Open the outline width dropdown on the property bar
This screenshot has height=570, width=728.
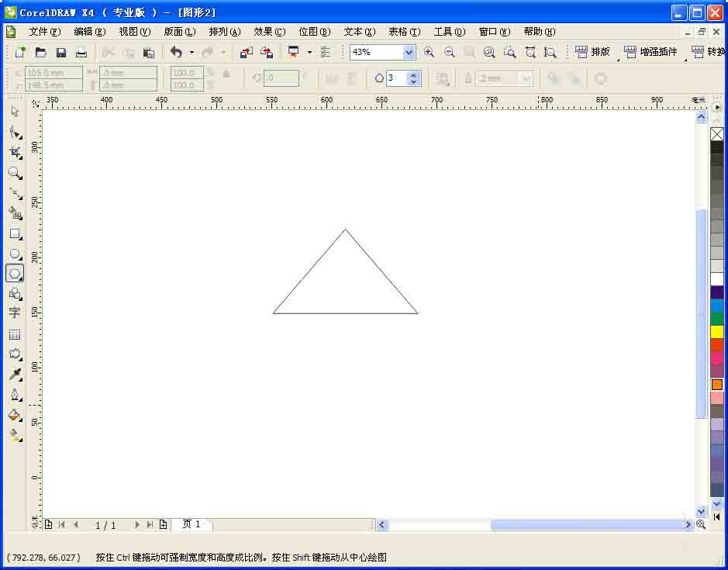525,78
